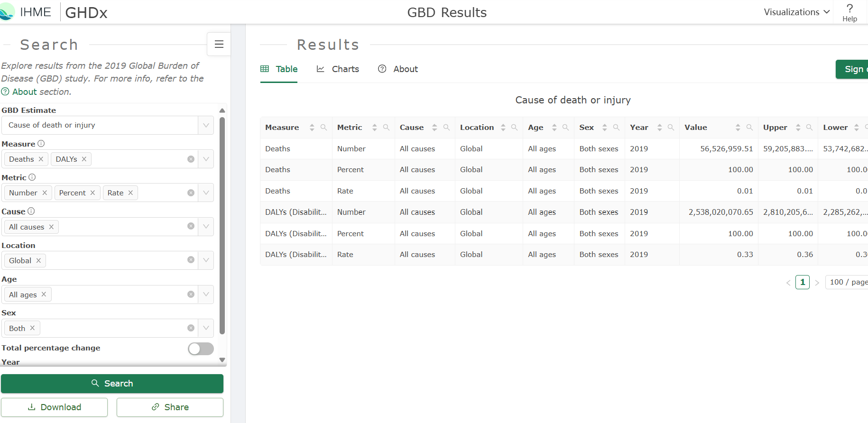Go to the GHDx home link

[86, 12]
